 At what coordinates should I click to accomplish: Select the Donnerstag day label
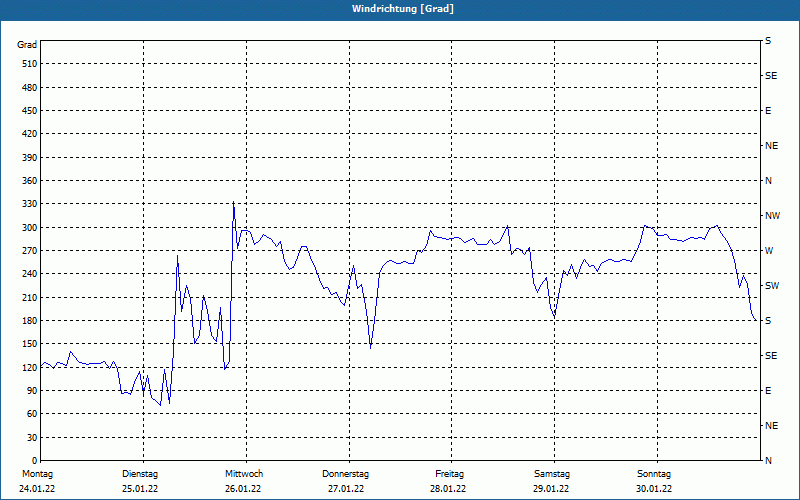coord(345,474)
